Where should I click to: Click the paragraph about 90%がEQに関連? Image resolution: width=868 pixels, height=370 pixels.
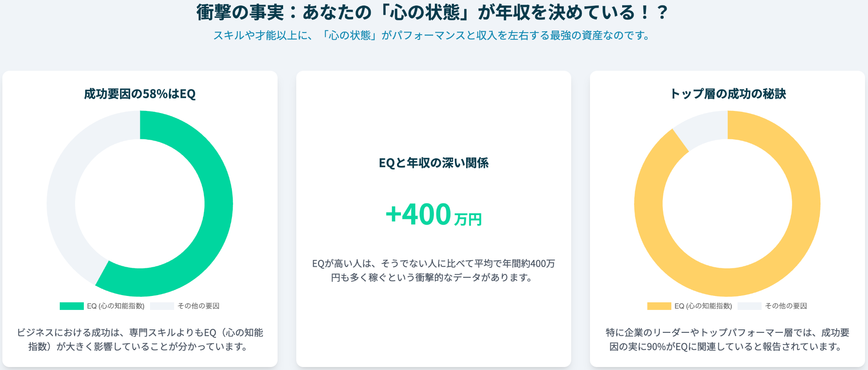(727, 340)
